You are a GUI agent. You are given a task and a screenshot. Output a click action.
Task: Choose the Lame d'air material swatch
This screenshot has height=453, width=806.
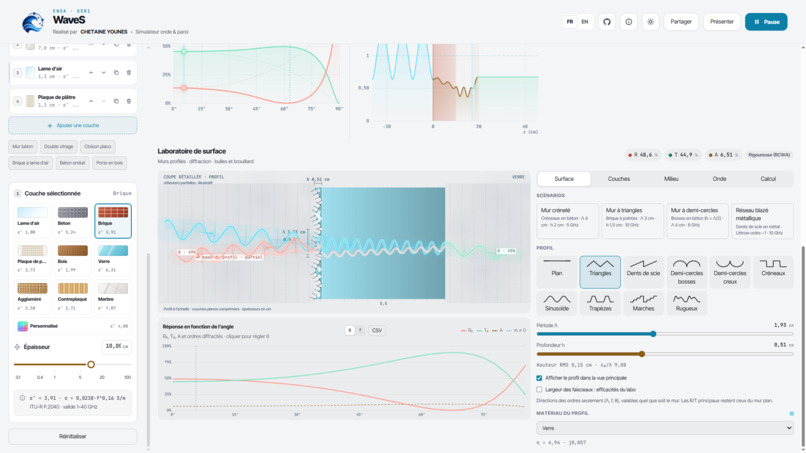click(32, 221)
